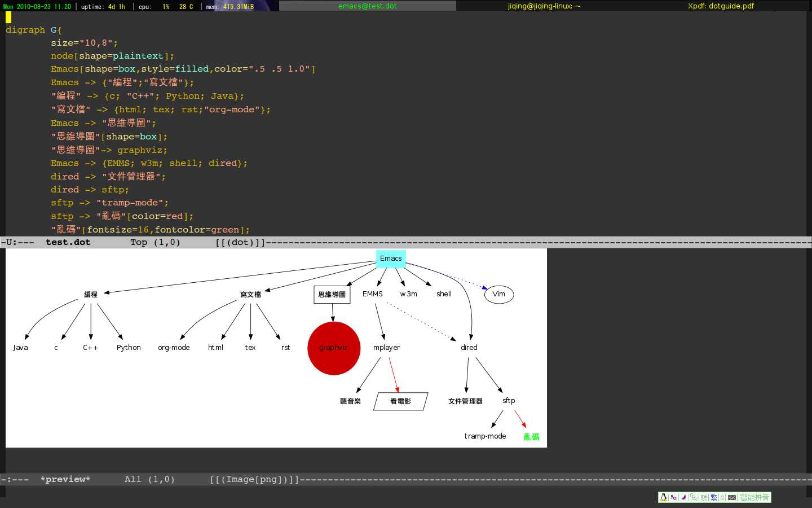This screenshot has width=812, height=508.
Task: Switch to the jiqing@jiqing-linux terminal tab
Action: click(x=544, y=6)
